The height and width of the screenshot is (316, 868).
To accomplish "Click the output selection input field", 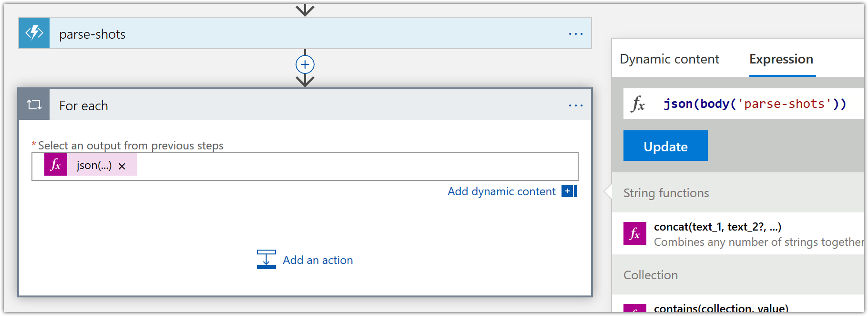I will (334, 166).
